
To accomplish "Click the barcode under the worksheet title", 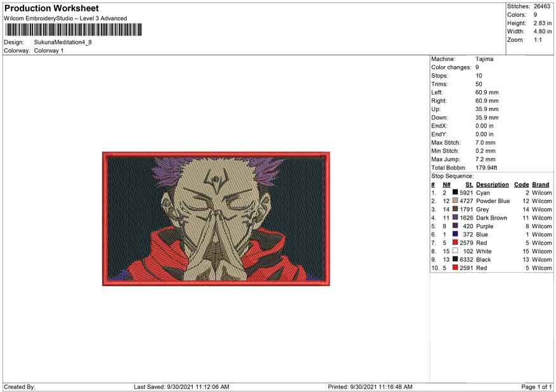I will [74, 30].
